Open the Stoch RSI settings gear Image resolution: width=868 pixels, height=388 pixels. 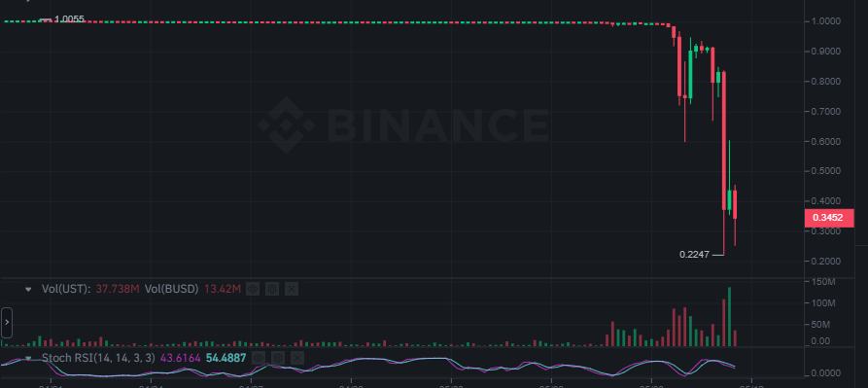(x=278, y=358)
